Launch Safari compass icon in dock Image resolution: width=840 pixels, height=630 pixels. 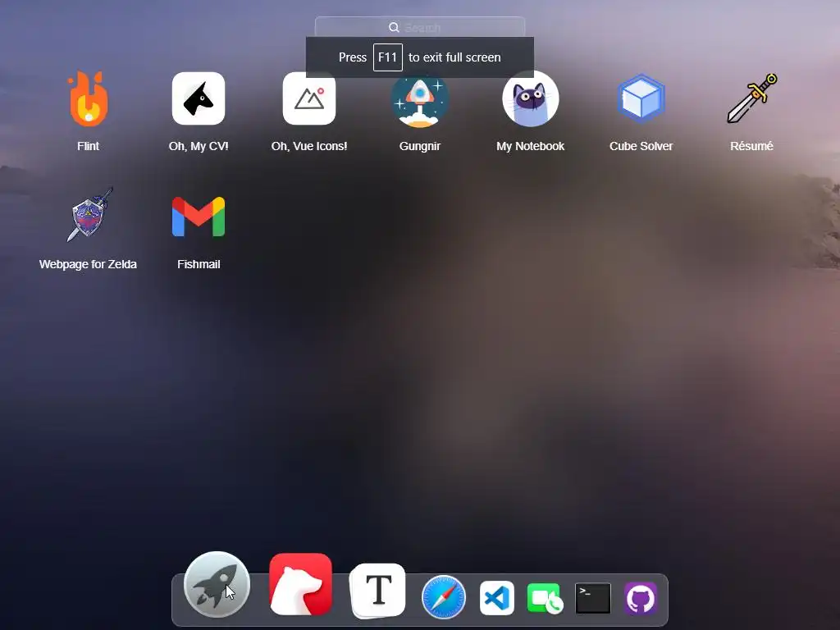pos(444,597)
